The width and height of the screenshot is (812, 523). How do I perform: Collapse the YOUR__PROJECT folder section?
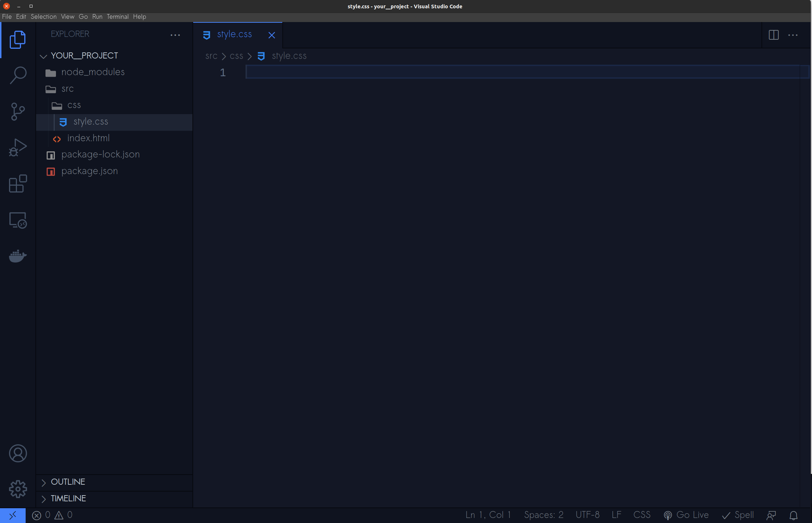click(114, 56)
